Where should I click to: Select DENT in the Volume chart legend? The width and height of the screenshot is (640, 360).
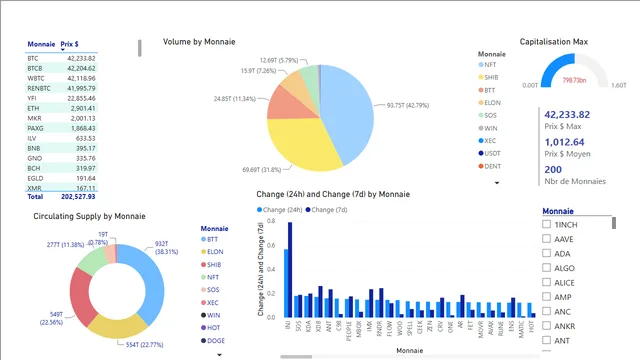490,166
